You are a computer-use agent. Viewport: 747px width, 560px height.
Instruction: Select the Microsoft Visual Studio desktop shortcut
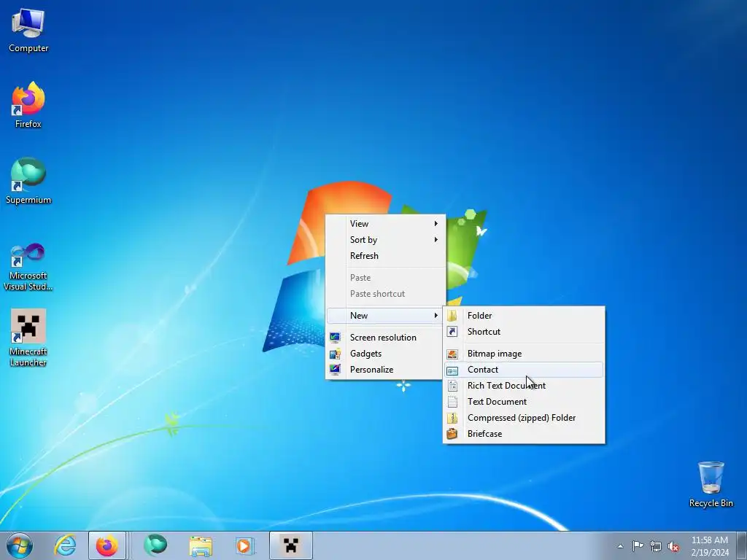point(28,267)
